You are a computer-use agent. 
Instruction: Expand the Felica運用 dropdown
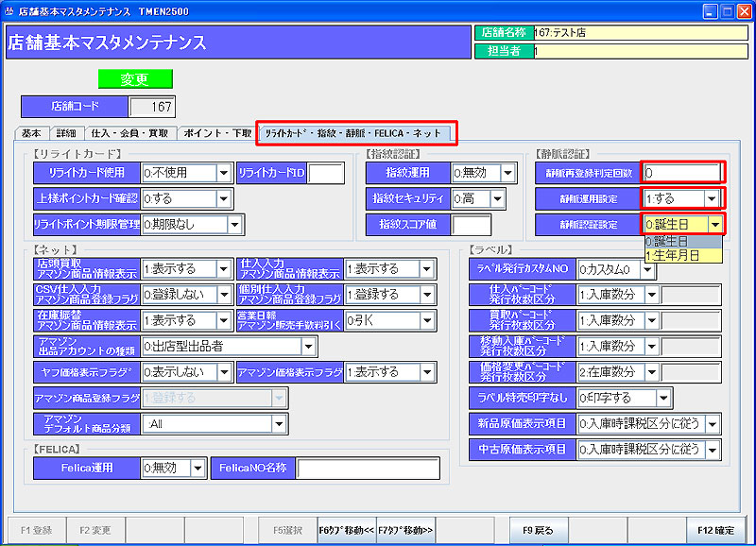point(198,468)
